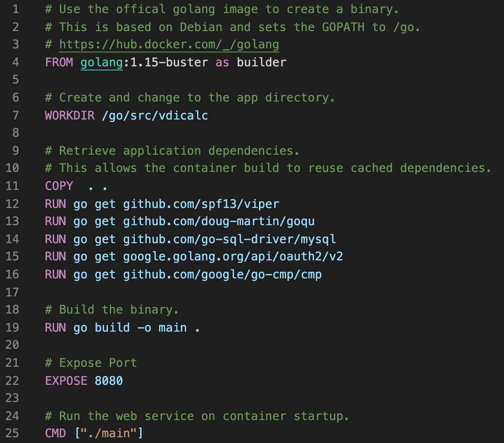Screen dimensions: 504x443
Task: Click github.com/google/go-cmp/cmp package text
Action: coord(222,274)
